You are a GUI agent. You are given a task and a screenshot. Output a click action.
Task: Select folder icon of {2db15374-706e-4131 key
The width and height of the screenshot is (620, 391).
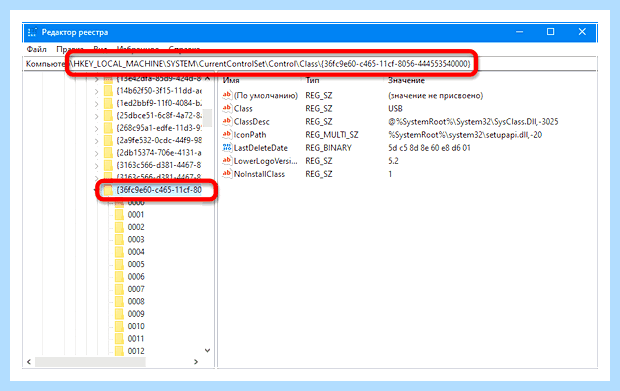[108, 153]
